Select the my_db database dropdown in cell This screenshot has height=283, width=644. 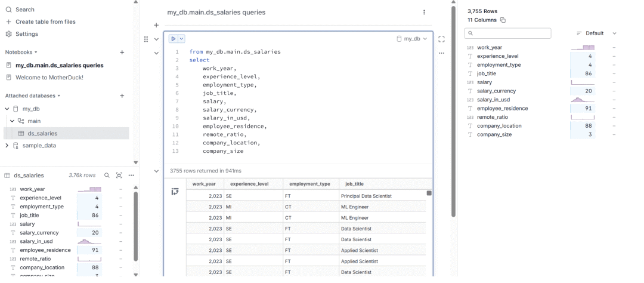point(412,39)
